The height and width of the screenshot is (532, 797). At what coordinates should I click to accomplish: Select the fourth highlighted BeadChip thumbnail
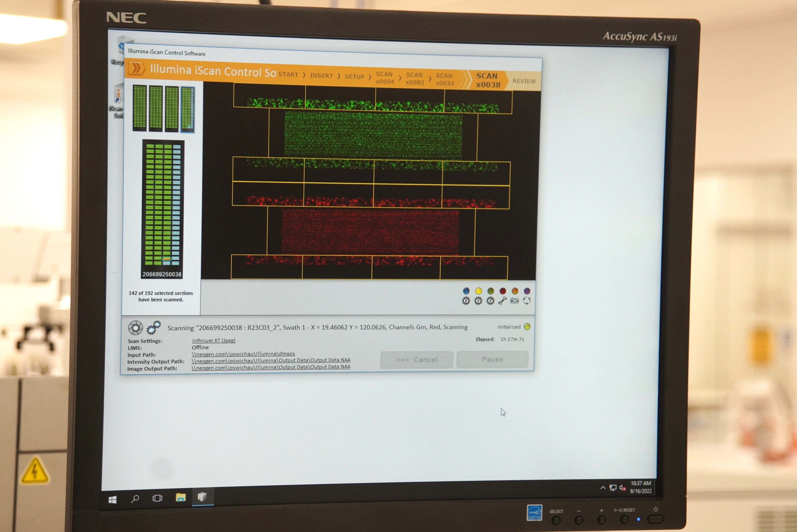(188, 110)
